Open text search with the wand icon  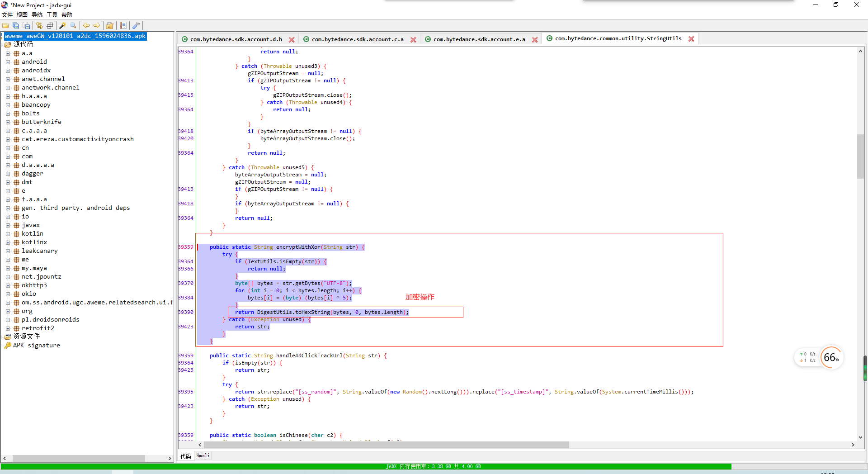coord(63,26)
